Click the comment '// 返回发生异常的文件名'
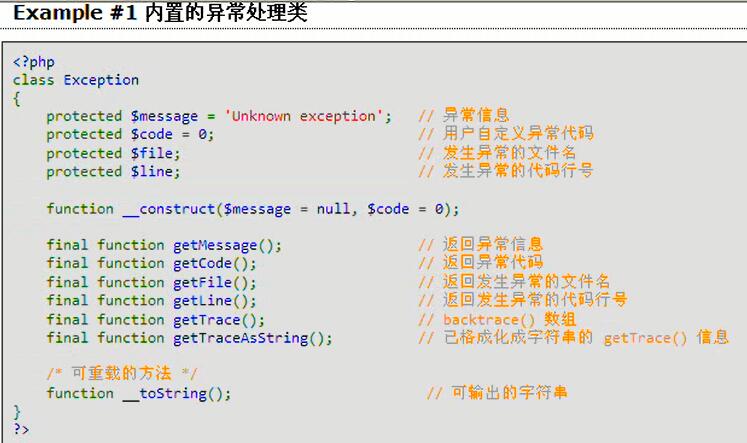 pos(514,282)
